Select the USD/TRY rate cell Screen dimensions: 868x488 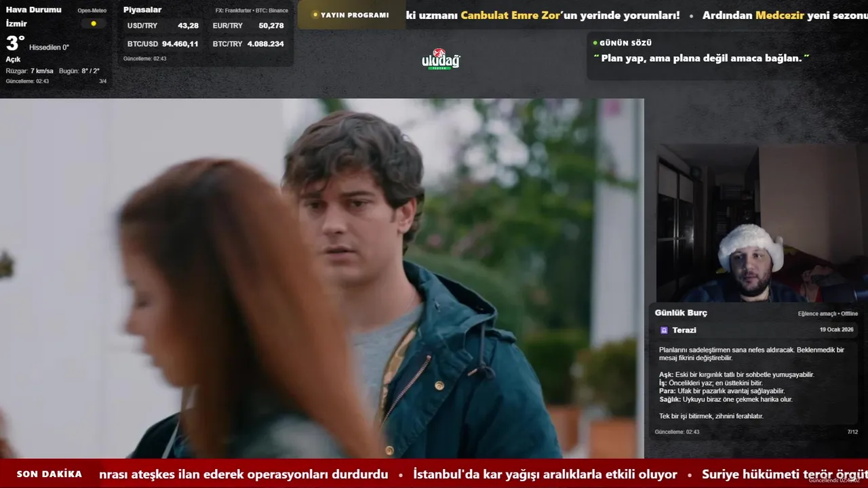tap(163, 25)
